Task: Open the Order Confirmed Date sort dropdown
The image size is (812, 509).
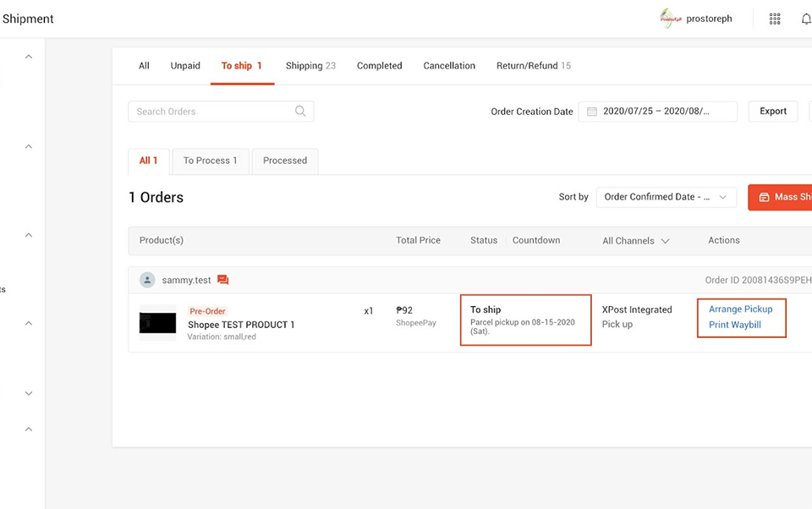Action: [666, 197]
